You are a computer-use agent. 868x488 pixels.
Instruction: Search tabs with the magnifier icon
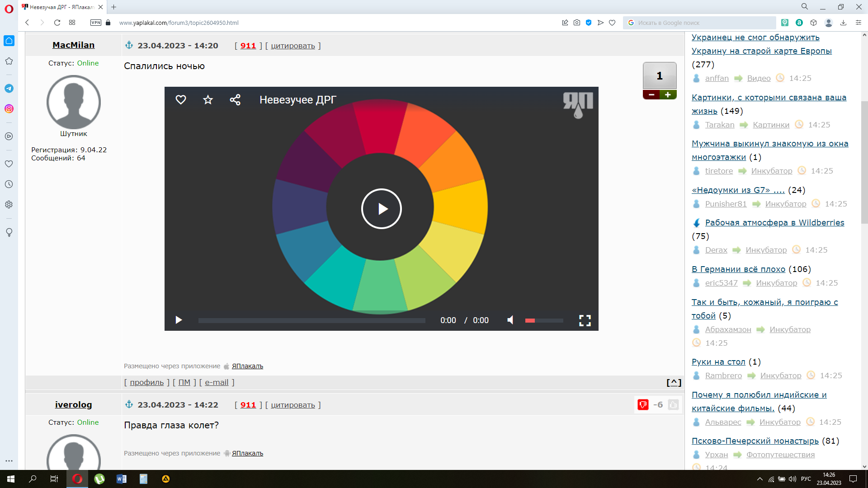805,7
